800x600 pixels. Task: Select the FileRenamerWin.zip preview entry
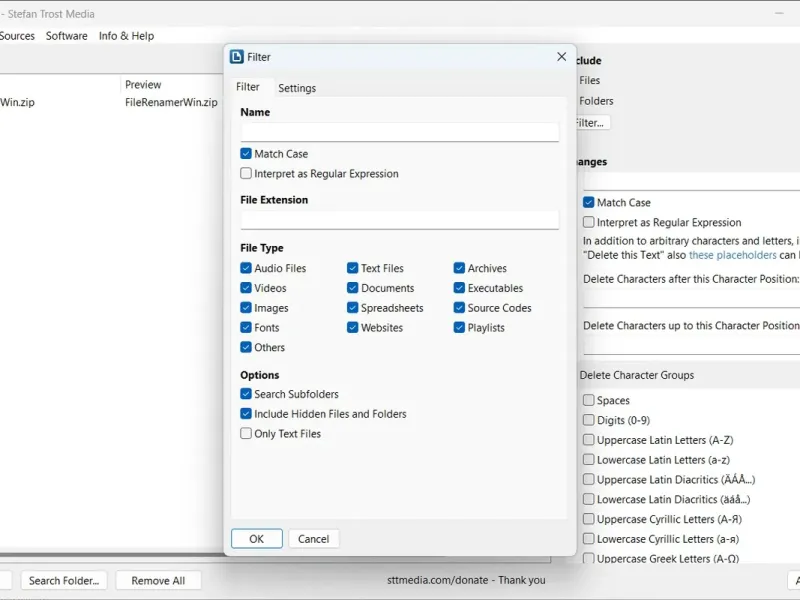click(171, 102)
